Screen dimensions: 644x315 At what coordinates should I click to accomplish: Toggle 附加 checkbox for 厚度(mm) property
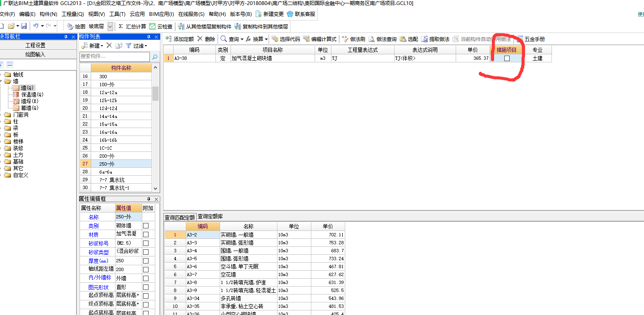pos(146,261)
